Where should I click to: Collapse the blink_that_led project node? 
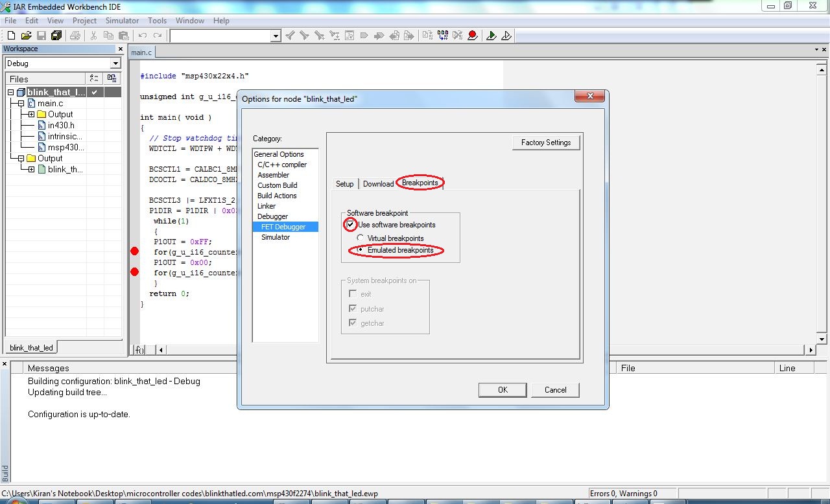11,93
